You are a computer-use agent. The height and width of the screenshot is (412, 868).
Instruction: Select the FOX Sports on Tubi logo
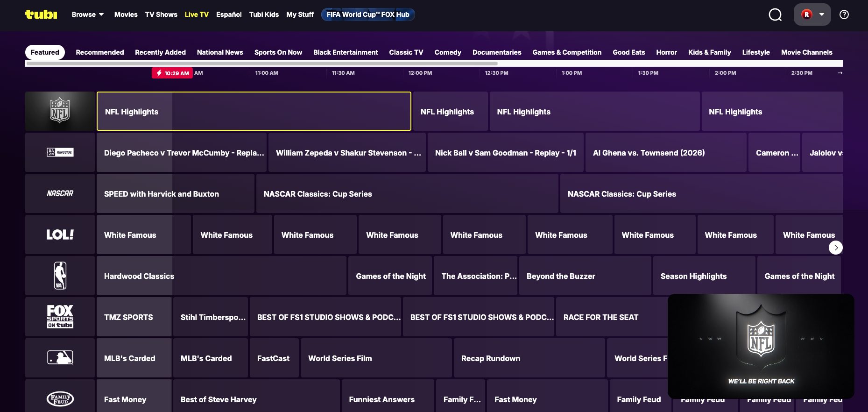[x=60, y=317]
